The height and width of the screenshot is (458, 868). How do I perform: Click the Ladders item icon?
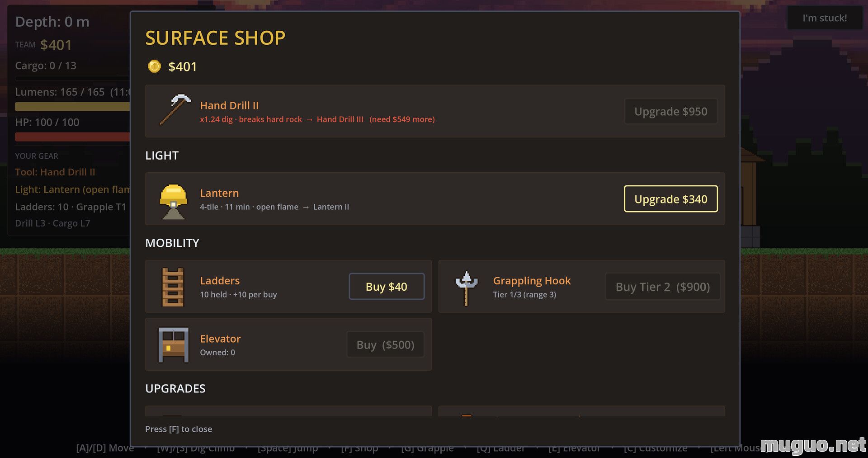pyautogui.click(x=173, y=287)
